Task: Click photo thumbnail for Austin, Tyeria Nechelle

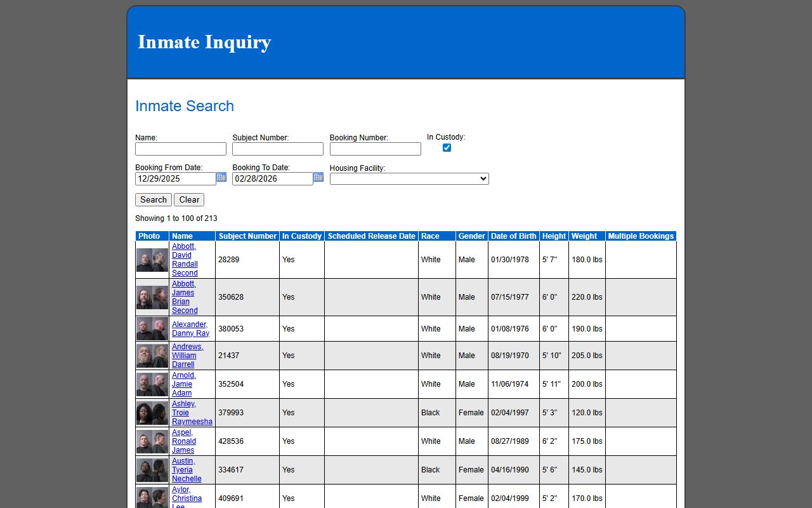Action: pyautogui.click(x=152, y=470)
